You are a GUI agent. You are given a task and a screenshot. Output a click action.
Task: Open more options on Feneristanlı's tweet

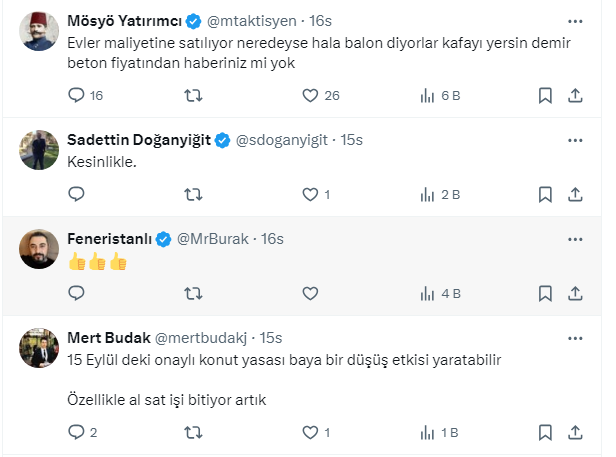[x=575, y=238]
